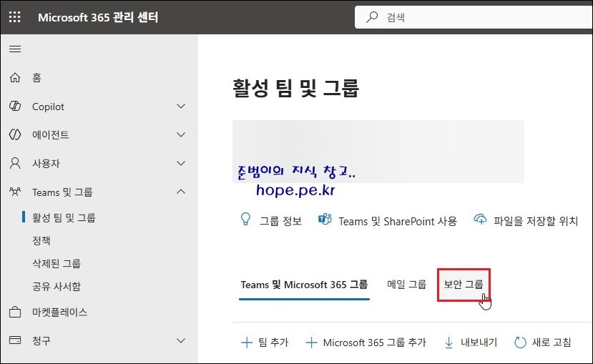This screenshot has width=593, height=364.
Task: Expand the Copilot menu chevron
Action: 181,107
